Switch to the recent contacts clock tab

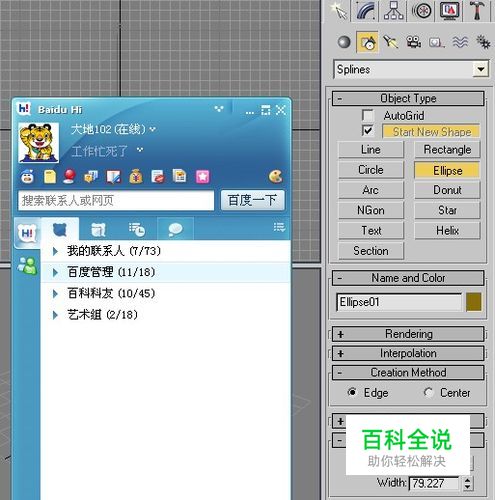[137, 229]
